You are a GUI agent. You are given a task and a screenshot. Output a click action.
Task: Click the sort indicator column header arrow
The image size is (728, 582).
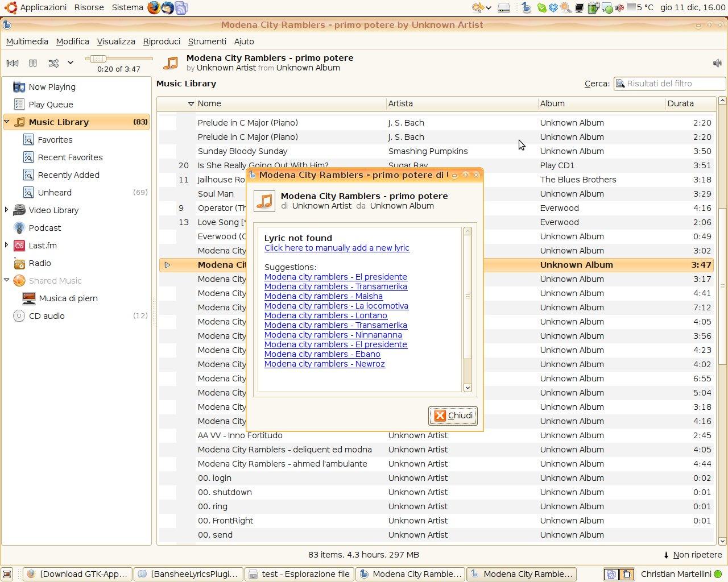(x=191, y=103)
